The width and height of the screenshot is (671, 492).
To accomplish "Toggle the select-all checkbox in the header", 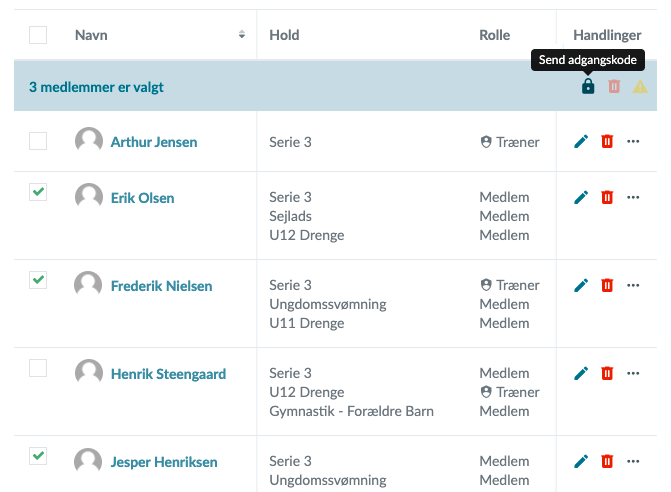I will 38,35.
